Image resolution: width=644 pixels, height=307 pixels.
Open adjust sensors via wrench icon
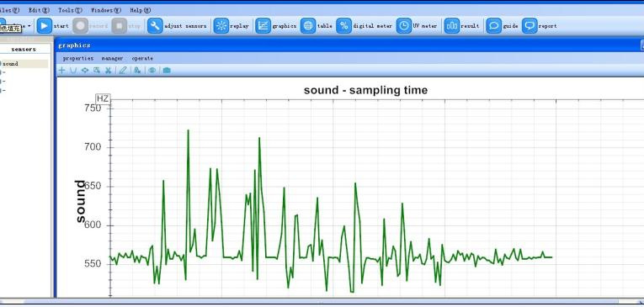[x=155, y=26]
